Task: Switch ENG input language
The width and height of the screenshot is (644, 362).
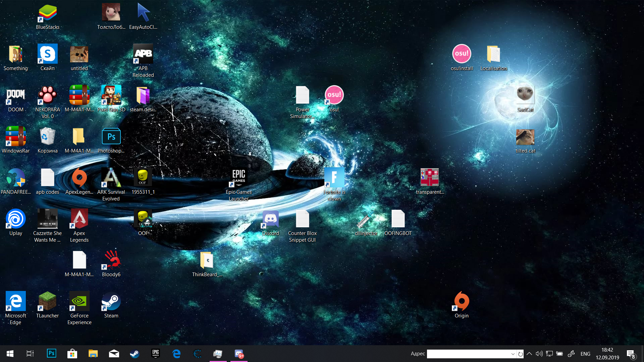Action: [585, 354]
